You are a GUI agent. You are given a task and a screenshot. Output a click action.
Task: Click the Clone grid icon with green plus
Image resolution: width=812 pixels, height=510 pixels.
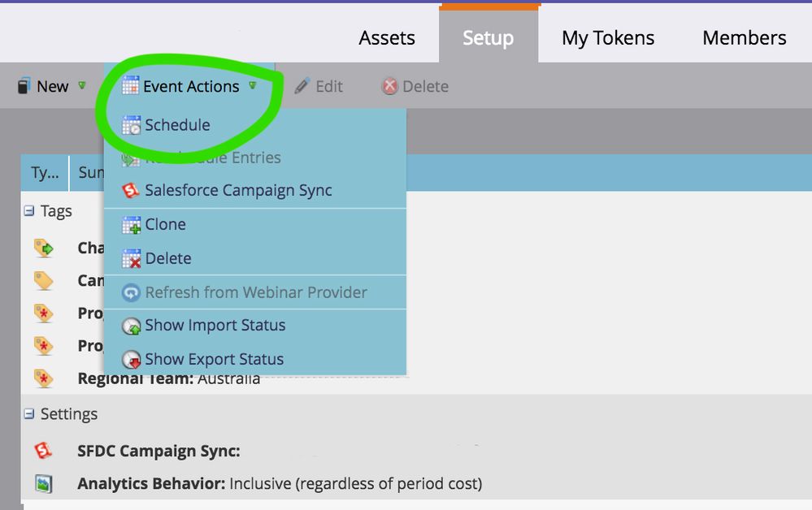132,224
